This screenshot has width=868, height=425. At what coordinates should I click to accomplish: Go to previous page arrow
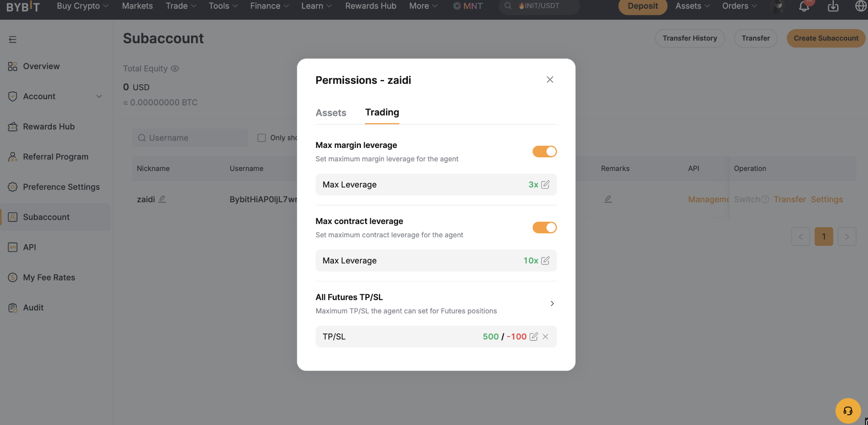(x=800, y=236)
